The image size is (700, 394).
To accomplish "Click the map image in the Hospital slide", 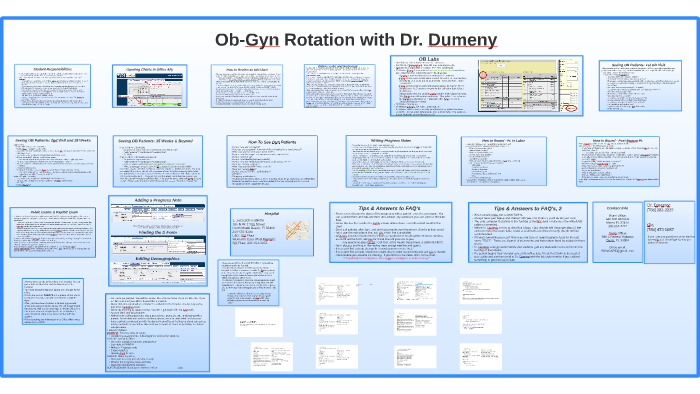I will tap(298, 231).
